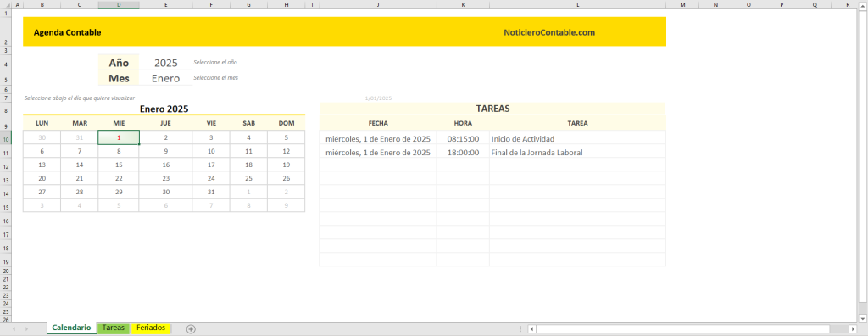
Task: Select calendar day 10
Action: (x=211, y=151)
